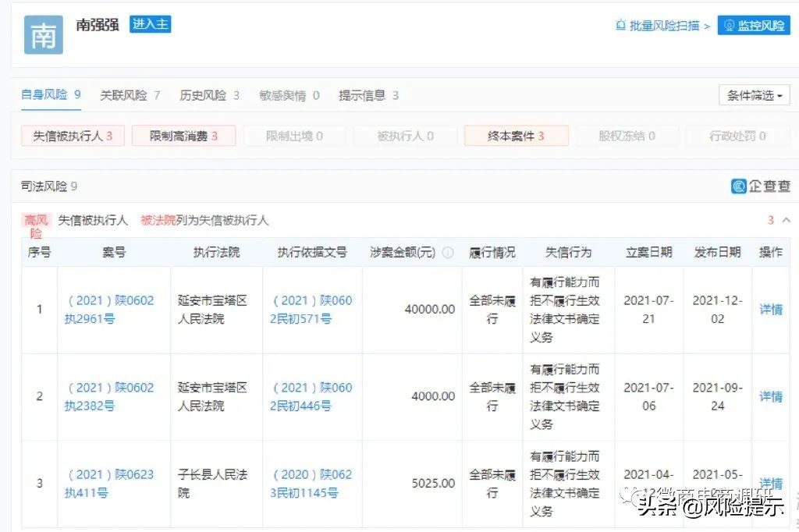Switch to the 关联风险 tab
799x532 pixels.
pyautogui.click(x=123, y=94)
